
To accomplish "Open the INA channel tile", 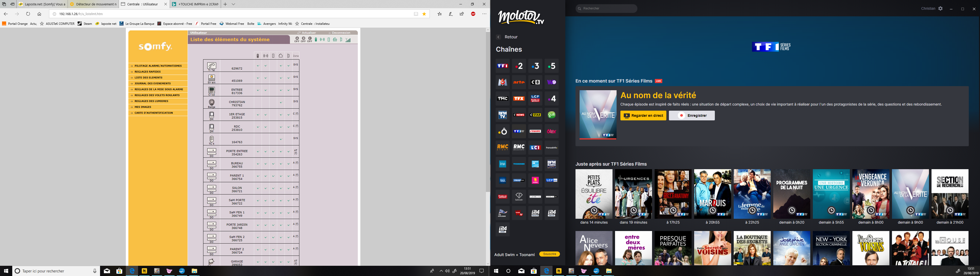I will point(503,164).
